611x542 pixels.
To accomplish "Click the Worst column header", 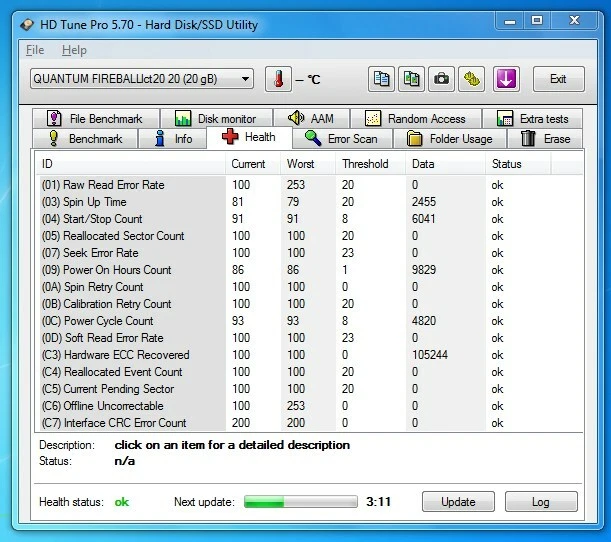I will point(308,164).
